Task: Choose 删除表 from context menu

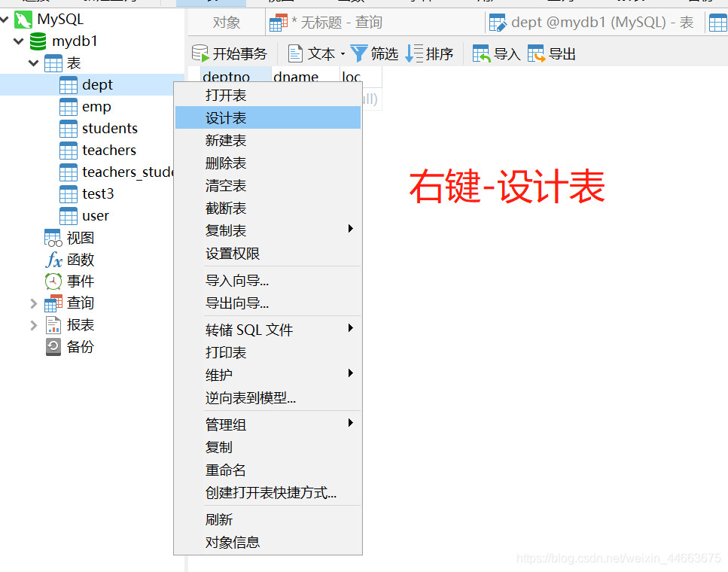Action: click(268, 163)
